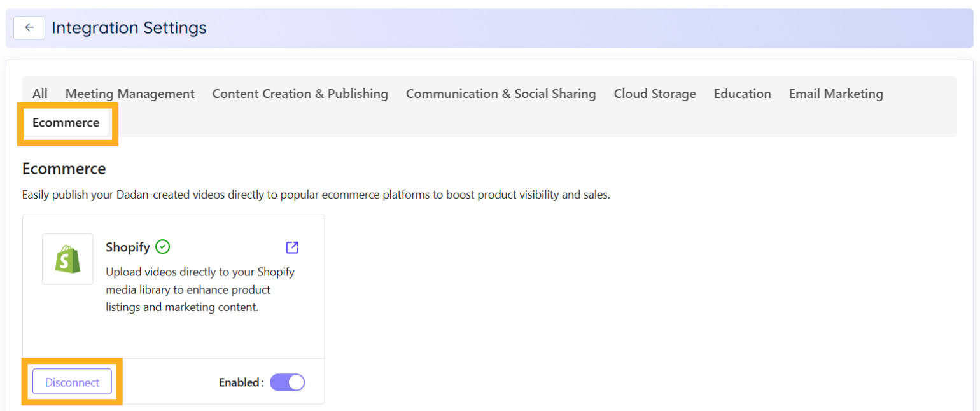The width and height of the screenshot is (980, 411).
Task: Open the Meeting Management tab
Action: [x=130, y=94]
